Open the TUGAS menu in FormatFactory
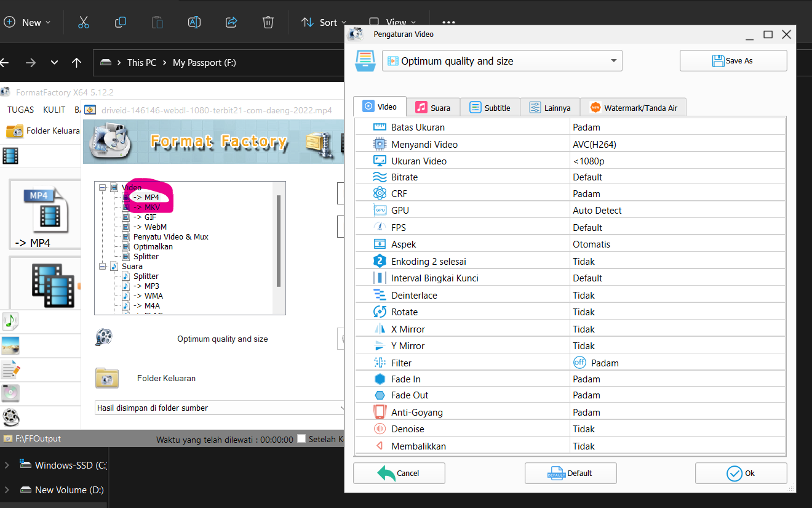812x508 pixels. pos(21,110)
